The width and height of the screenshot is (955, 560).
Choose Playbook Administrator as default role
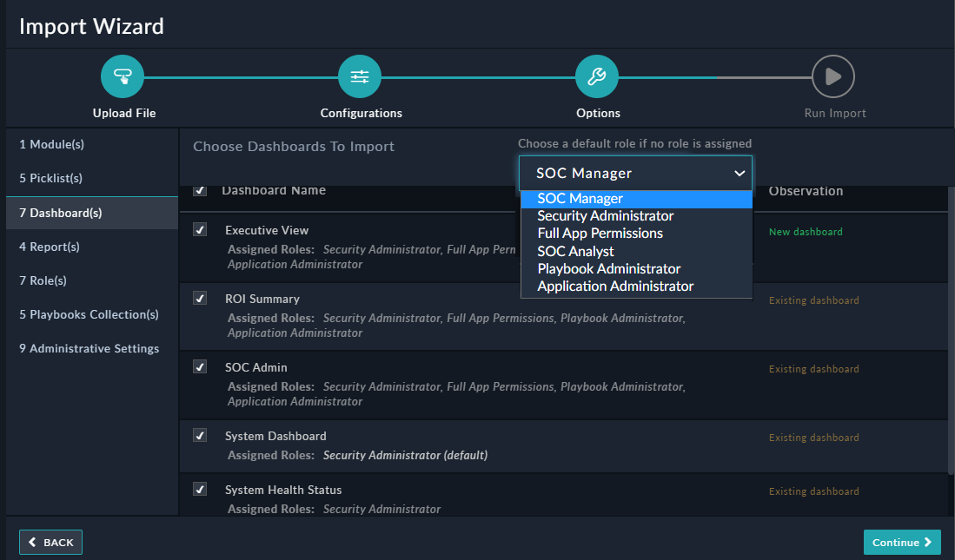point(608,268)
